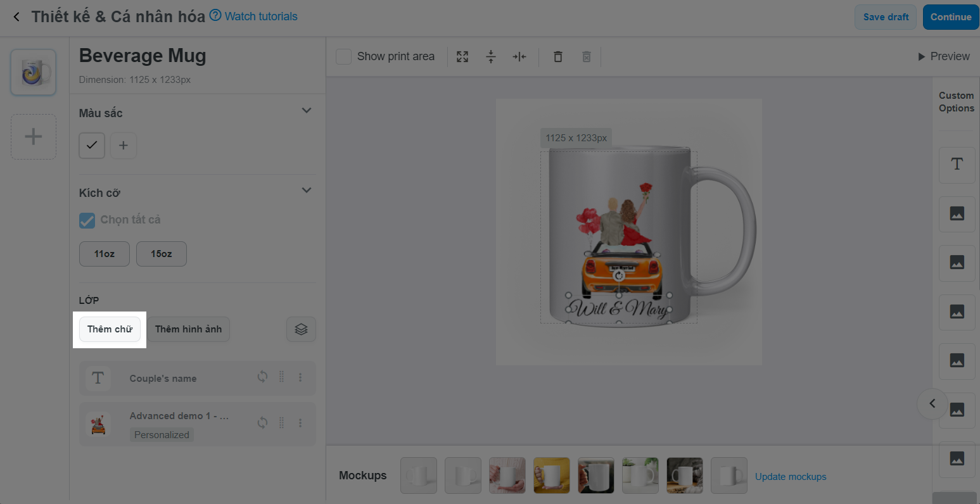The width and height of the screenshot is (980, 504).
Task: Collapse the Màu sắc section
Action: [307, 111]
